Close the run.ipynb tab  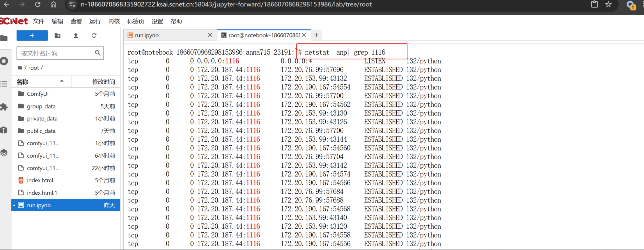[x=210, y=35]
